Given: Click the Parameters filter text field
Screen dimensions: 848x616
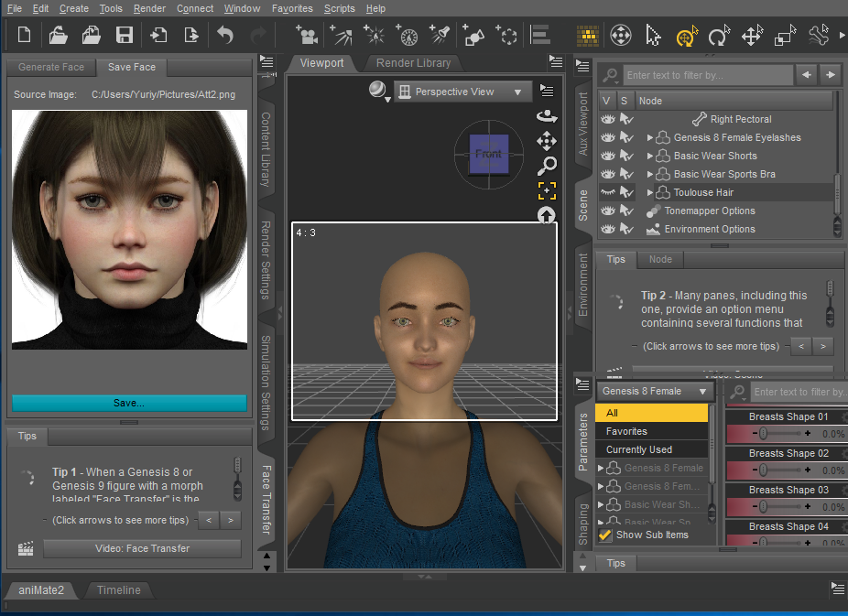Looking at the screenshot, I should pos(799,393).
